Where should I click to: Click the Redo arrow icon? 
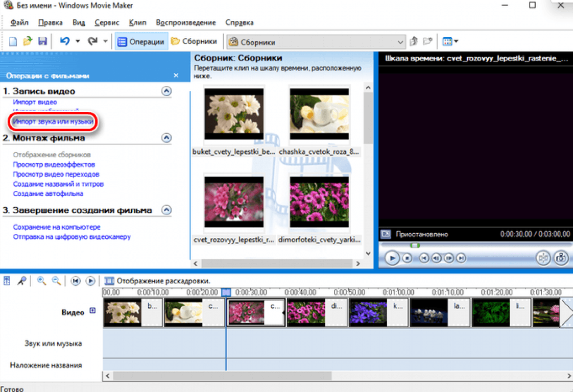point(92,41)
